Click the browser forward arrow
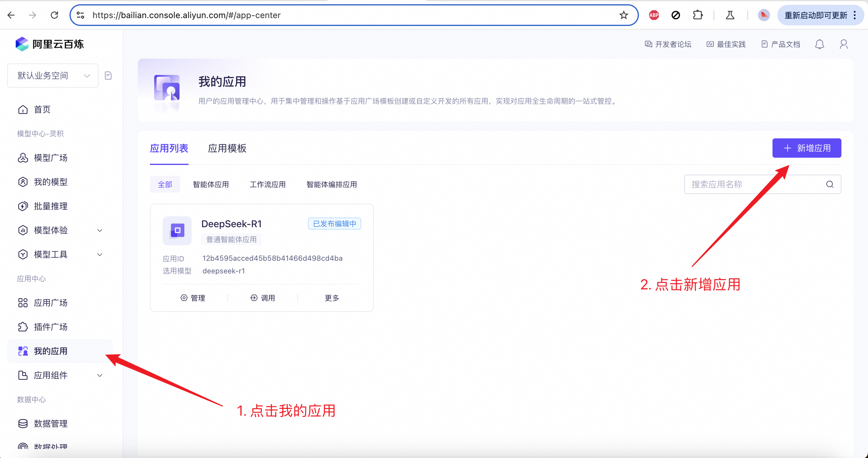Viewport: 868px width, 458px height. coord(32,15)
